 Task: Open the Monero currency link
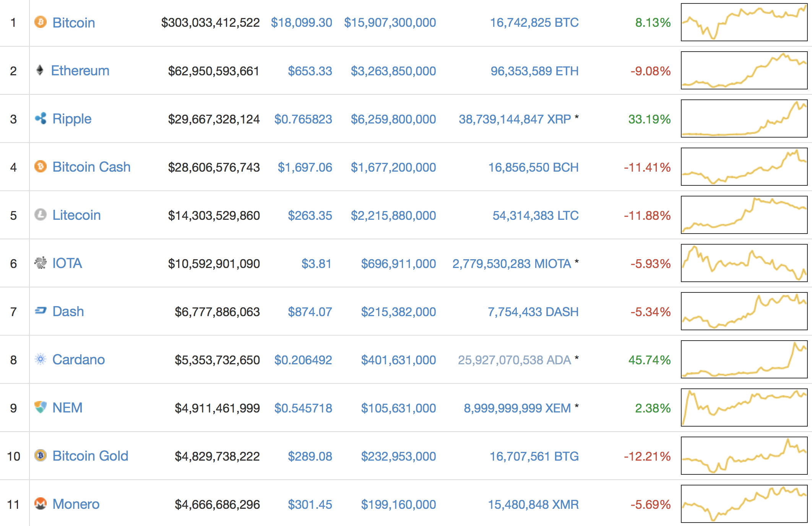(76, 504)
